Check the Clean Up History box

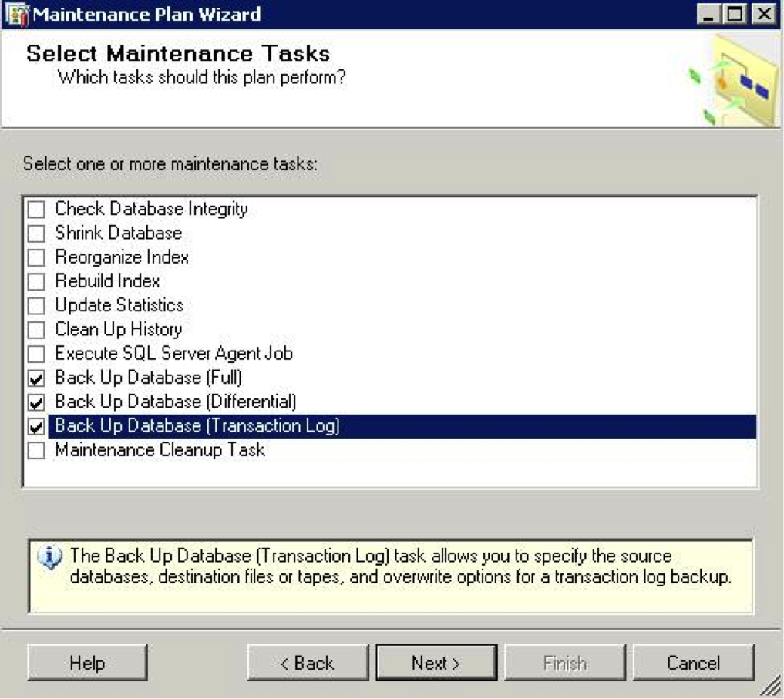point(36,330)
